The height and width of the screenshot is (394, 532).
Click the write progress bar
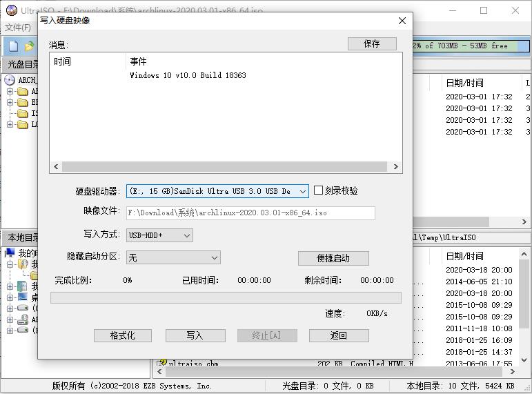pos(226,297)
